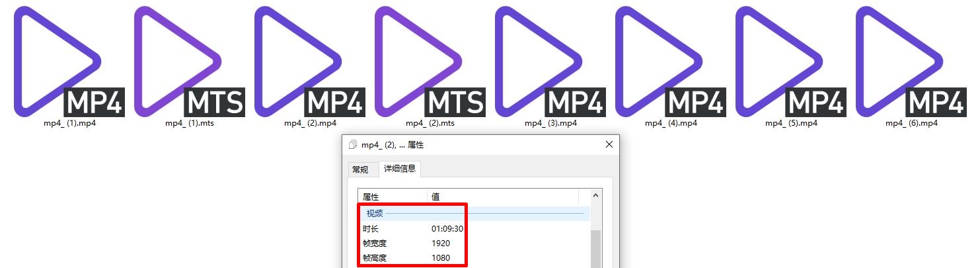Screen dimensions: 980x268
Task: Open the 详细信息 tab
Action: [x=400, y=169]
